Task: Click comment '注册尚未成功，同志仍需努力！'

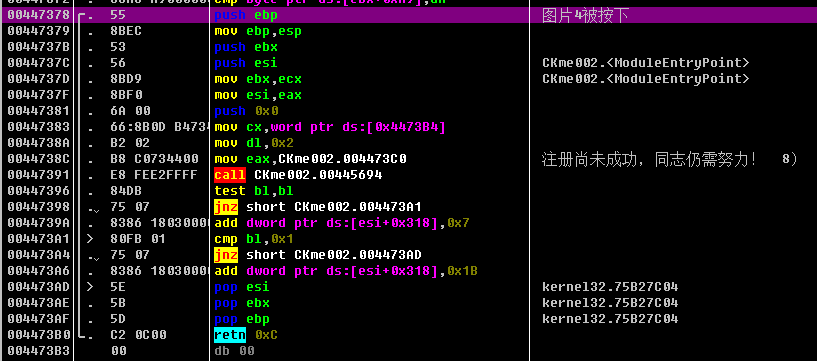Action: click(649, 159)
